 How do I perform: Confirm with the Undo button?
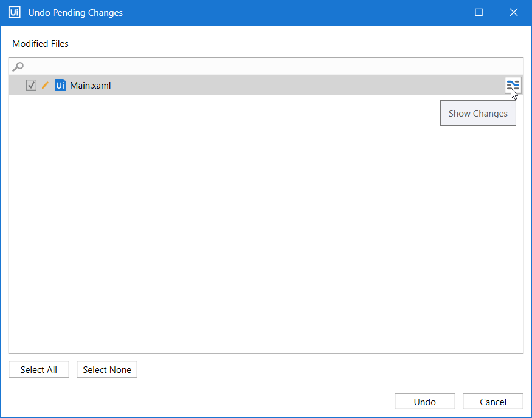tap(424, 401)
